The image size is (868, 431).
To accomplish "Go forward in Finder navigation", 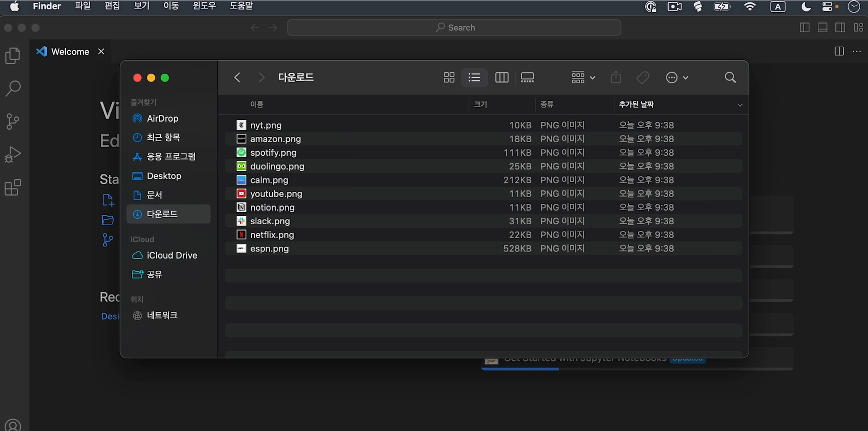I will click(261, 78).
